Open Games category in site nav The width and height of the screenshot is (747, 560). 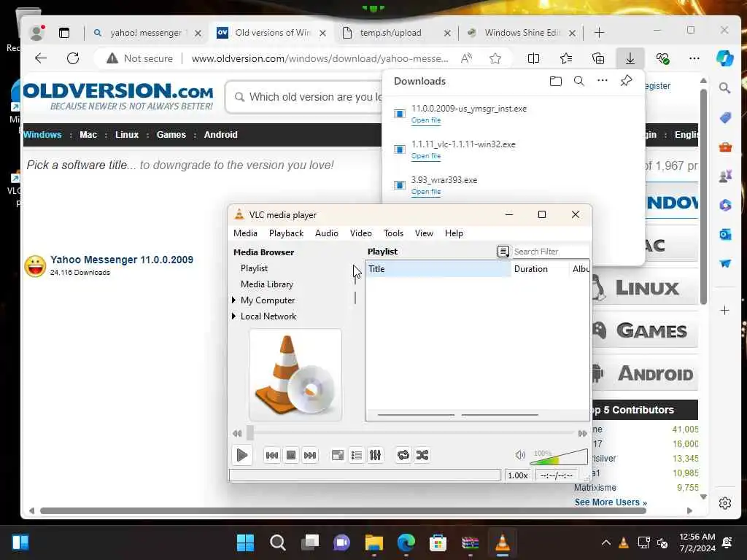click(171, 135)
